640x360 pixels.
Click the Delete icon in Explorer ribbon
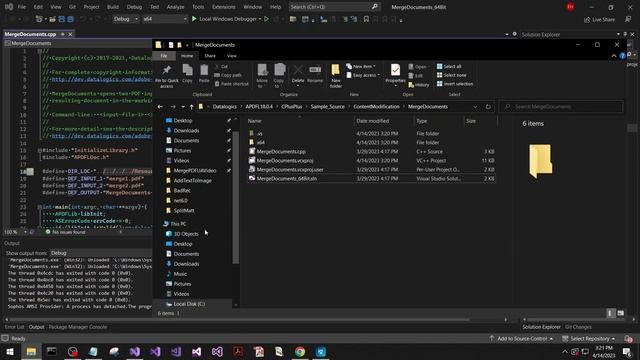(298, 74)
